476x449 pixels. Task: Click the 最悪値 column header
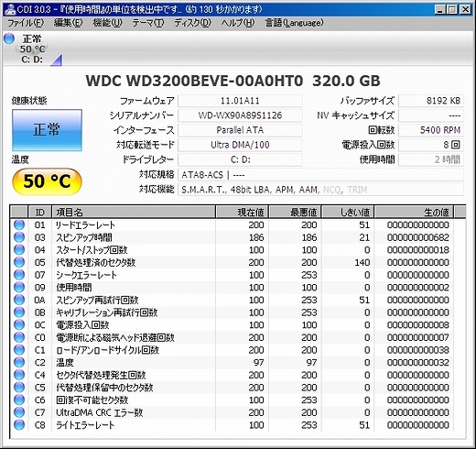[x=296, y=212]
